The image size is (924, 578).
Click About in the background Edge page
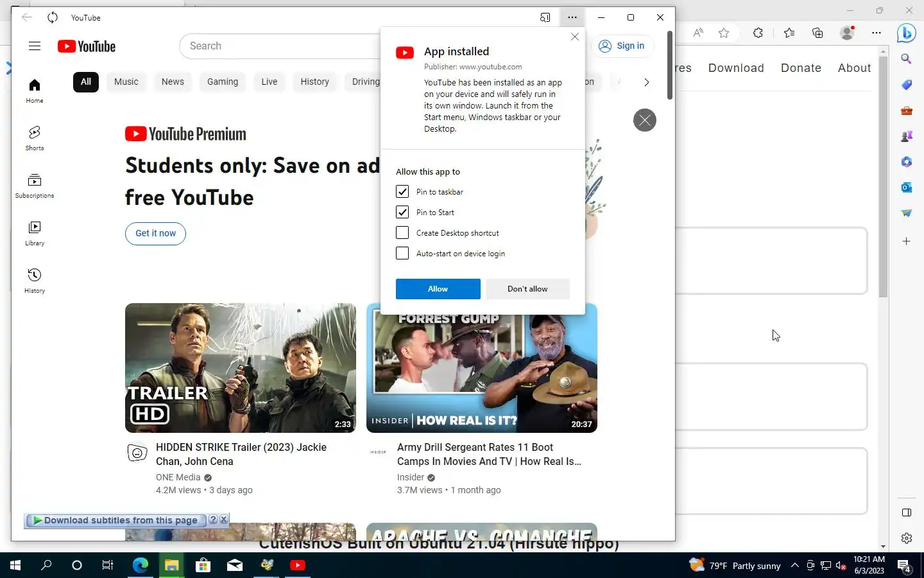click(x=854, y=68)
